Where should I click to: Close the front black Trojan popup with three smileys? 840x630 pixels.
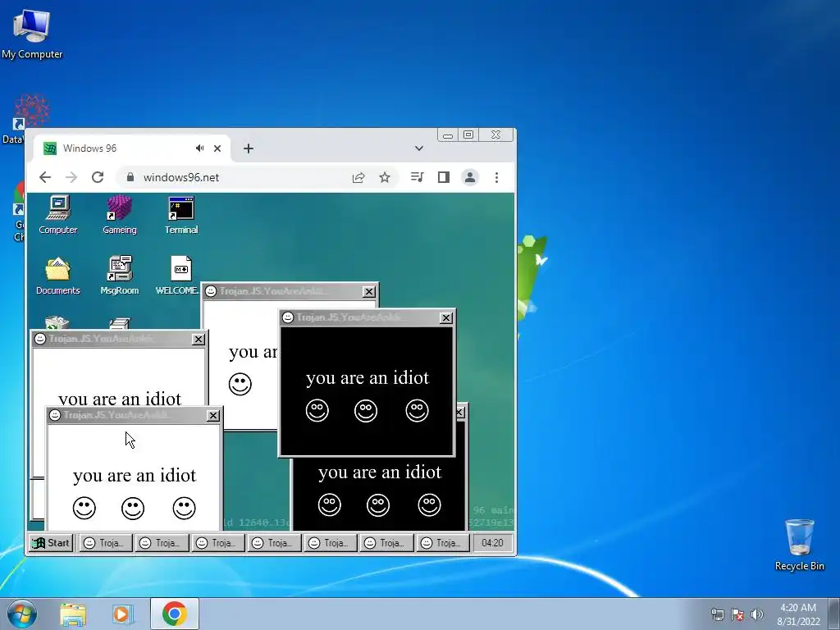(x=445, y=318)
